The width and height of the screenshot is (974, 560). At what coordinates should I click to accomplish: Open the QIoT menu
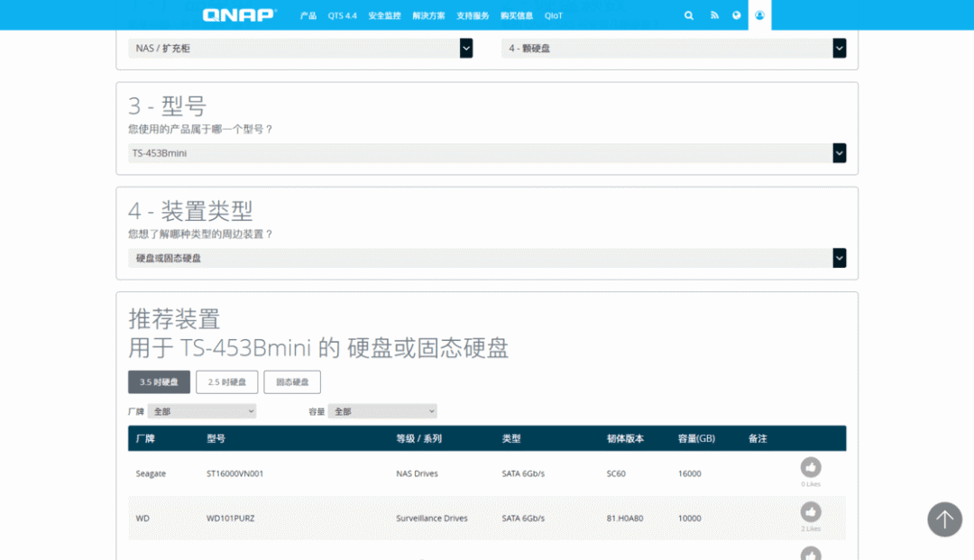pyautogui.click(x=554, y=15)
